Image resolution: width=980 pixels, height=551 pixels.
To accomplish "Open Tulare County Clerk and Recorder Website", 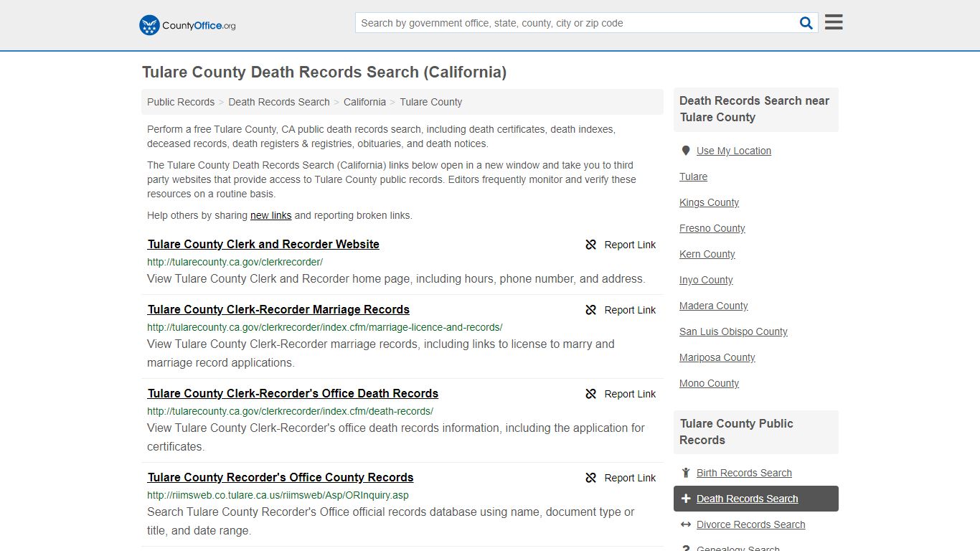I will (263, 244).
